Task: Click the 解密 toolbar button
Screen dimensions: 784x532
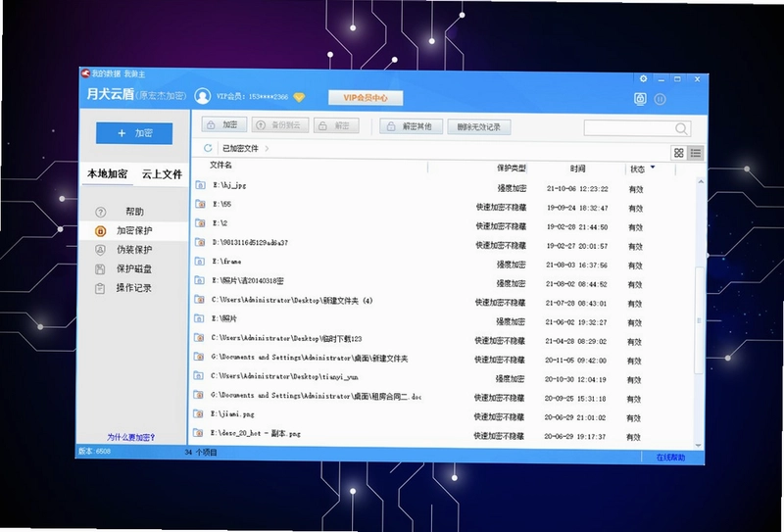Action: pyautogui.click(x=336, y=125)
